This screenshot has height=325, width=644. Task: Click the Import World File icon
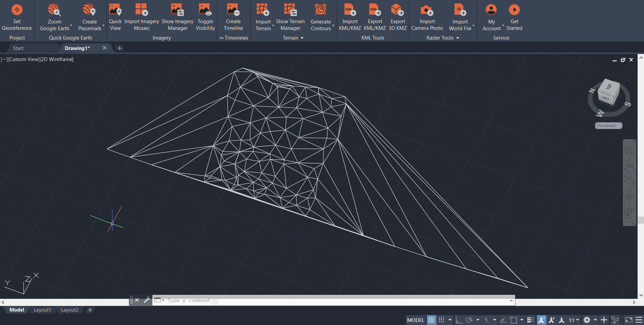tap(460, 10)
